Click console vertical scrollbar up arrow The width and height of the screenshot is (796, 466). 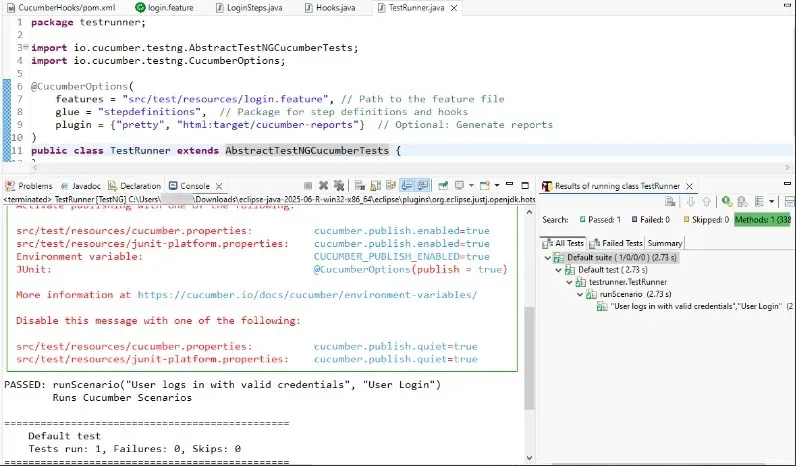[x=529, y=212]
